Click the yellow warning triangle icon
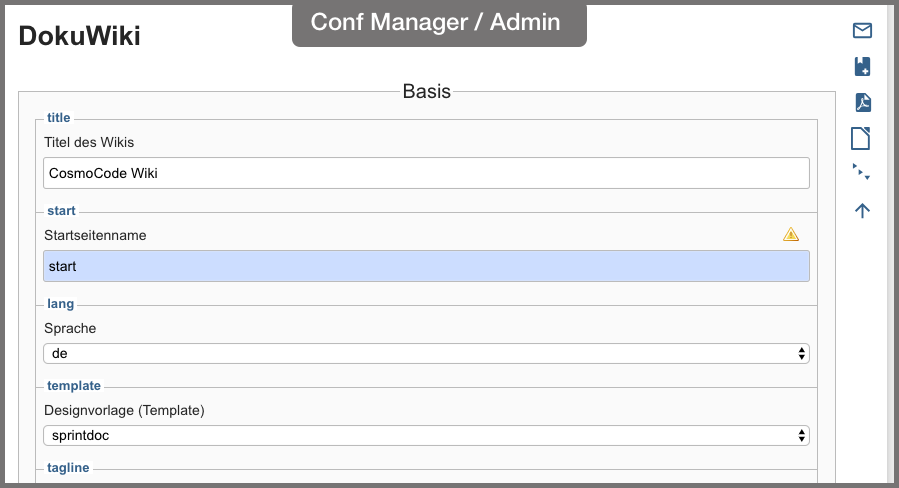The image size is (899, 488). click(791, 234)
